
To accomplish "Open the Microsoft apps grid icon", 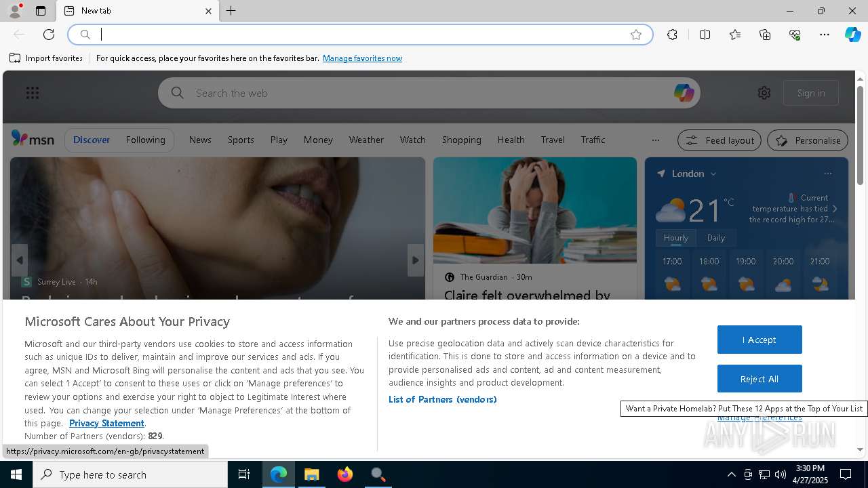I will (x=33, y=93).
